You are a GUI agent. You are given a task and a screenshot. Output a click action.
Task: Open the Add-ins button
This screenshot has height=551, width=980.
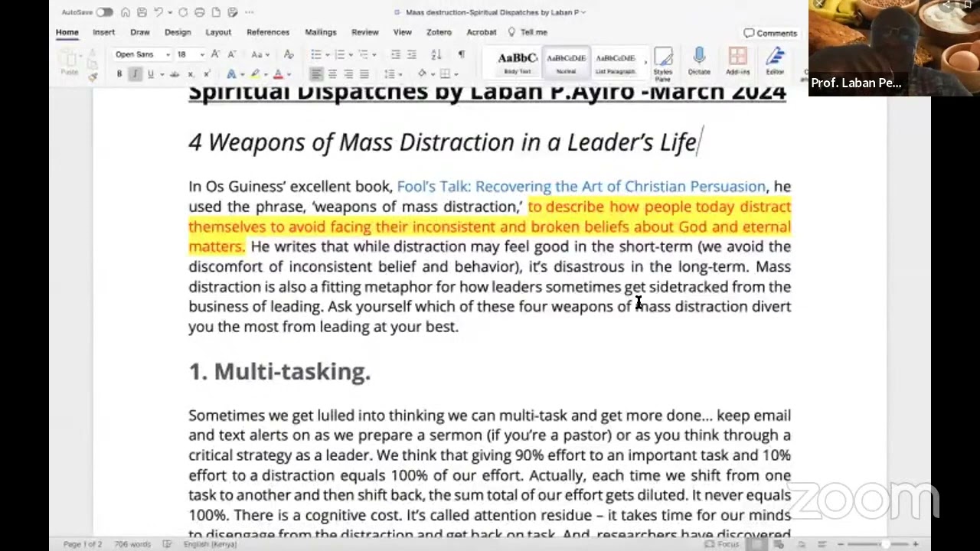pyautogui.click(x=738, y=62)
